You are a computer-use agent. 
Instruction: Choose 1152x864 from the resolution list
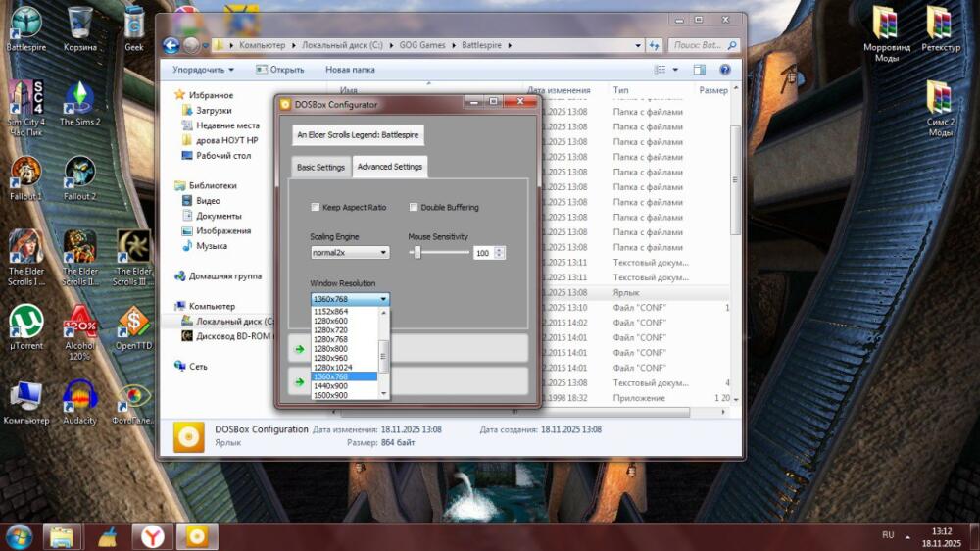click(345, 312)
